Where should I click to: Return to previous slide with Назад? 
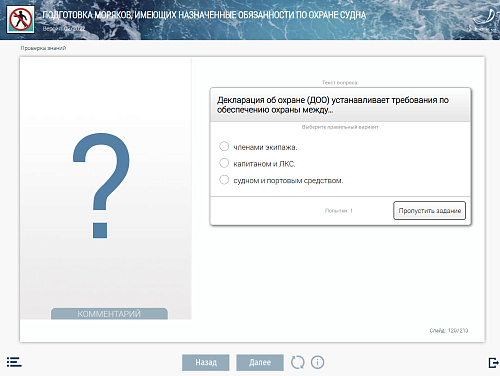206,362
